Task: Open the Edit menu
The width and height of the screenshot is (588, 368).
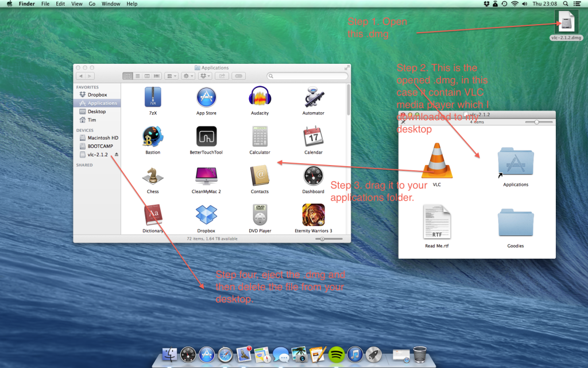Action: 60,4
